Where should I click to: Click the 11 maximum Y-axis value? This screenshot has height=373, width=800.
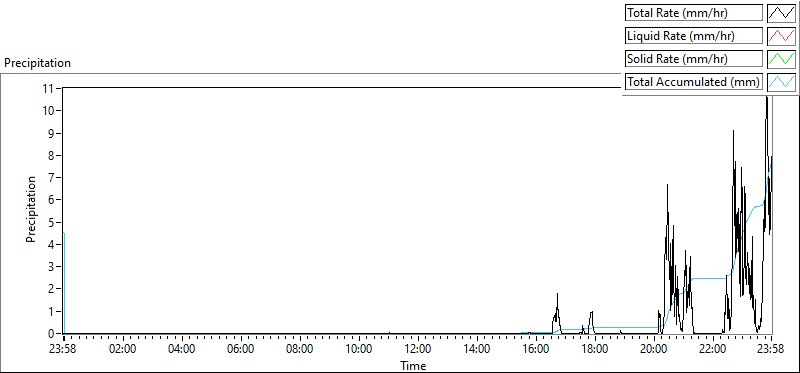(x=49, y=88)
